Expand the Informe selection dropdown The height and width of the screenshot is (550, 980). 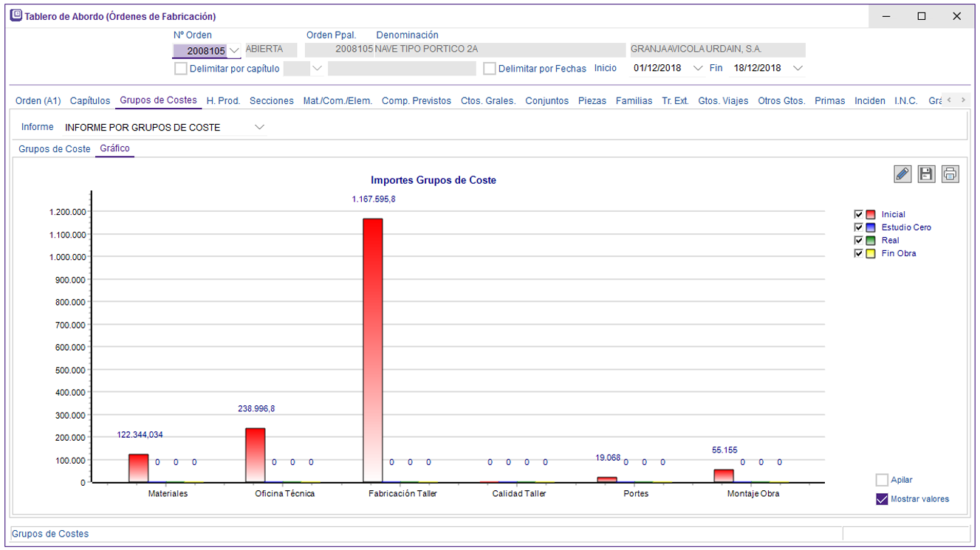[259, 127]
